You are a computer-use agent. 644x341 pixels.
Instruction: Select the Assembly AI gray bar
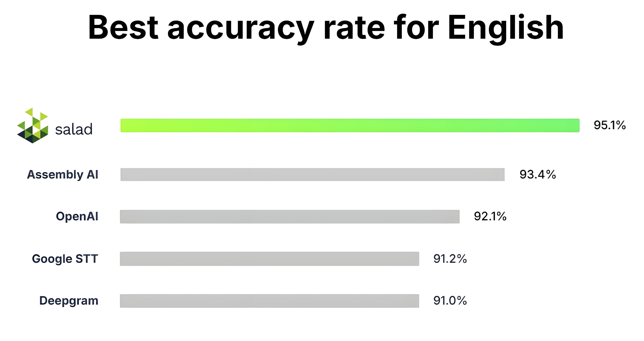[313, 174]
